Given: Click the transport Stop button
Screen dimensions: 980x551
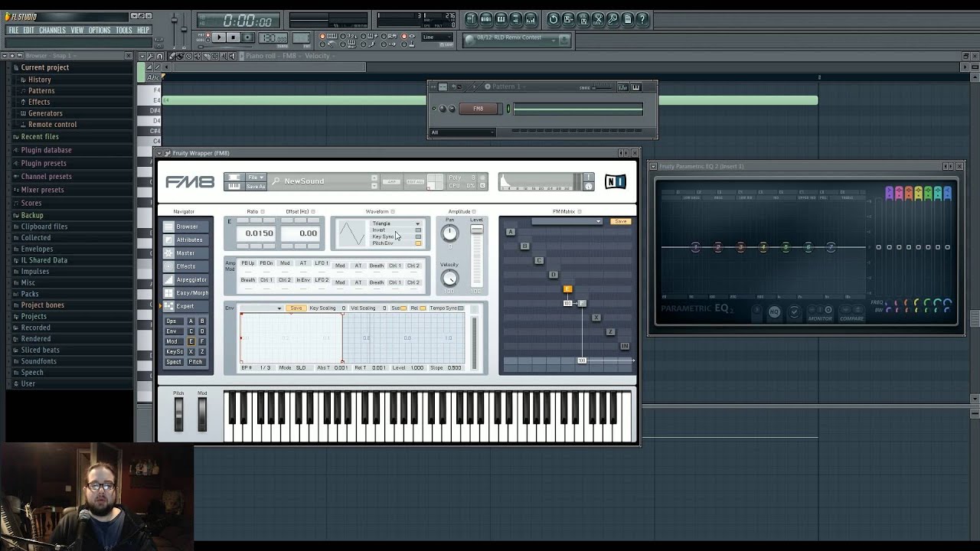Looking at the screenshot, I should 233,37.
